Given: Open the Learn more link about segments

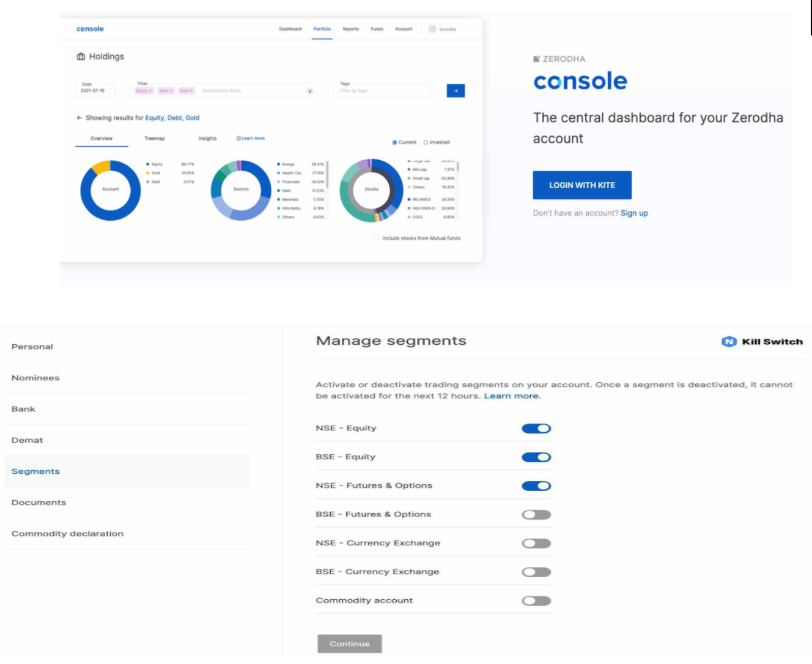Looking at the screenshot, I should click(x=512, y=396).
